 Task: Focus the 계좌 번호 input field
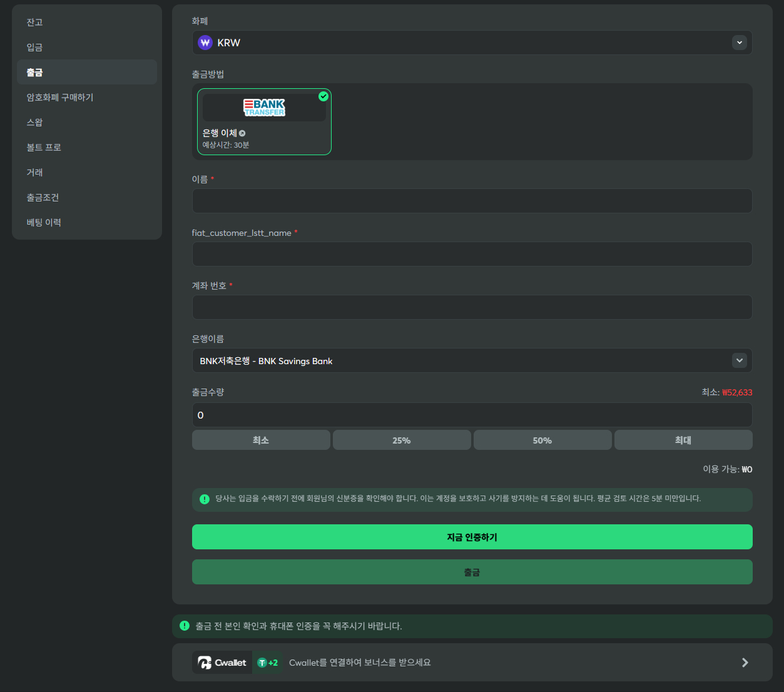[472, 307]
